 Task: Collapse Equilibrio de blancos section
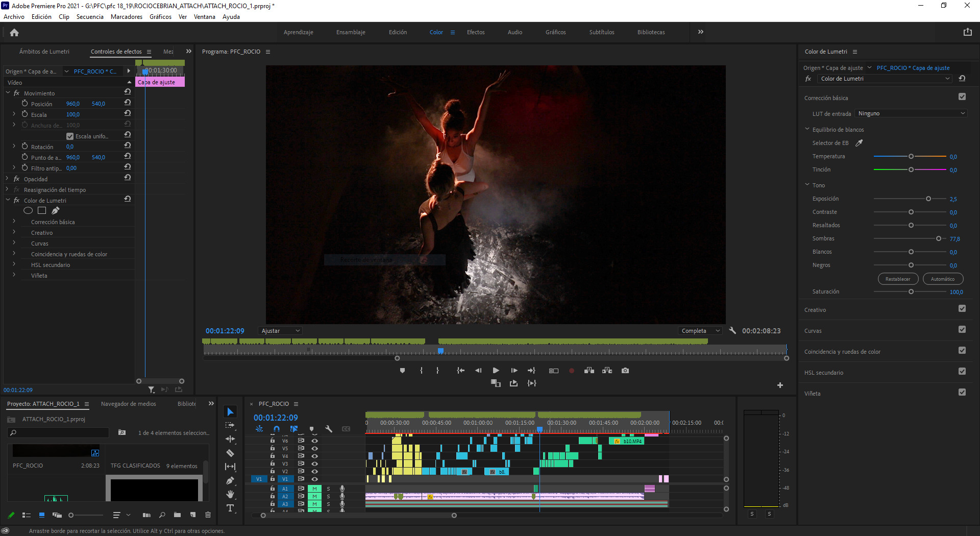807,129
